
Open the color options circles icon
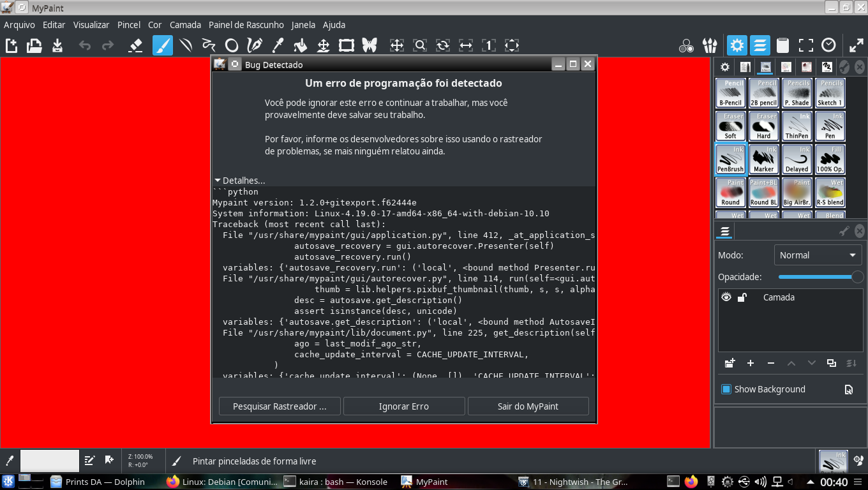[x=687, y=45]
